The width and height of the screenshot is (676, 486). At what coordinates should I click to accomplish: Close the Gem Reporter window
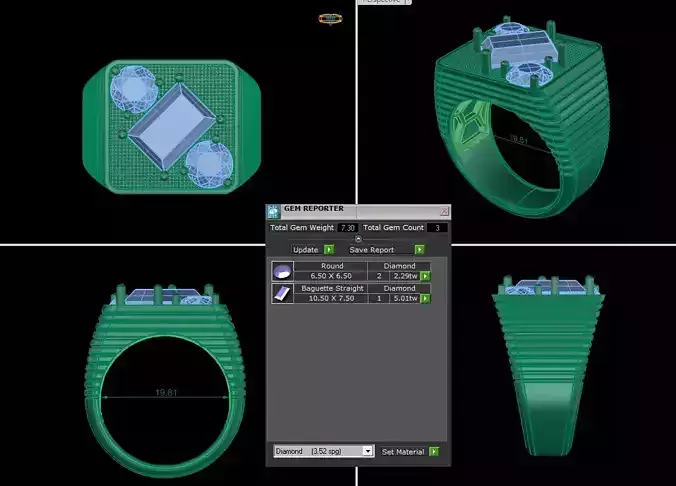coord(444,211)
